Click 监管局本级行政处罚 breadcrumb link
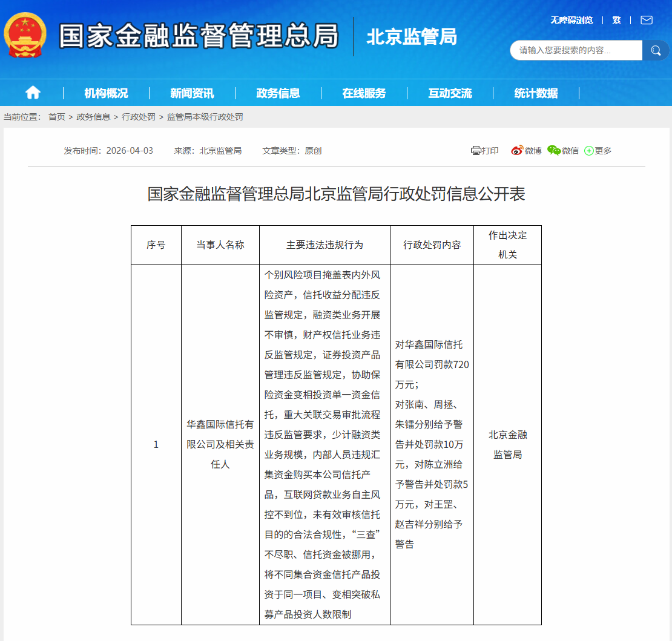672x641 pixels. coord(205,117)
